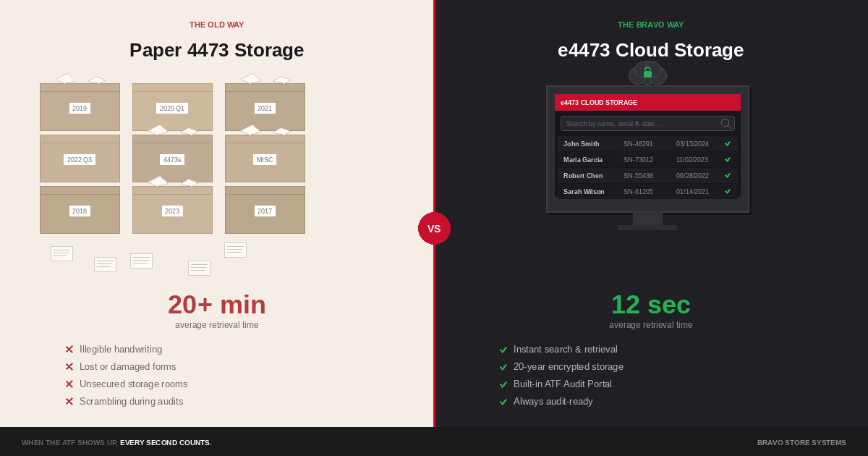868x456 pixels.
Task: Click serial number SN-73012
Action: [638, 160]
